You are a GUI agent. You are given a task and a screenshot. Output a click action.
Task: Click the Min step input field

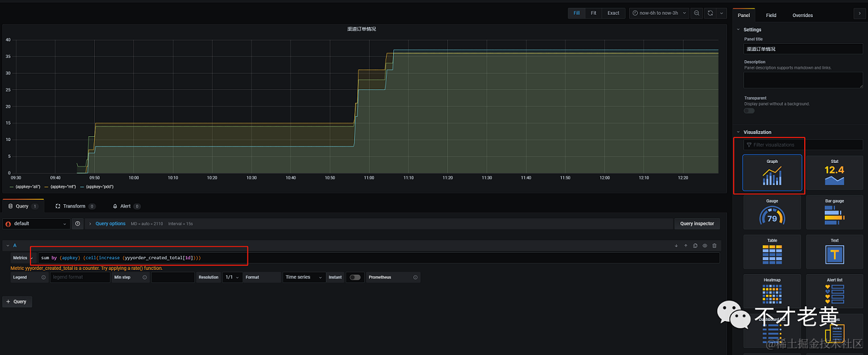(x=173, y=277)
